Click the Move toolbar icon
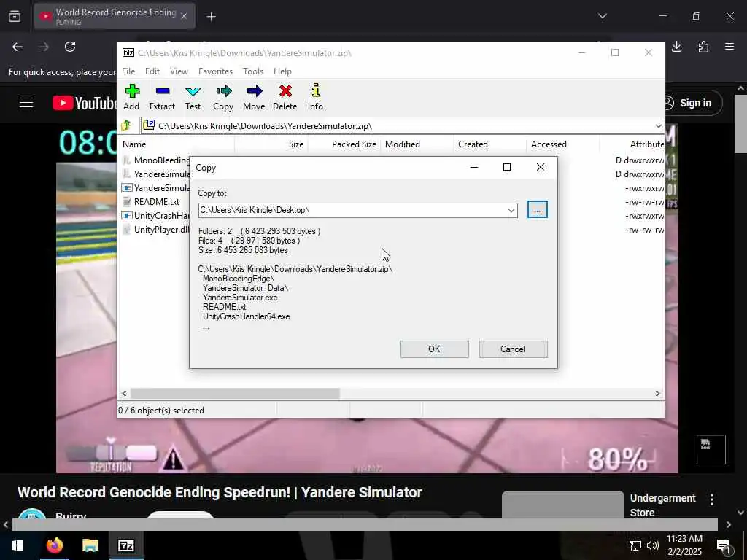 tap(254, 97)
